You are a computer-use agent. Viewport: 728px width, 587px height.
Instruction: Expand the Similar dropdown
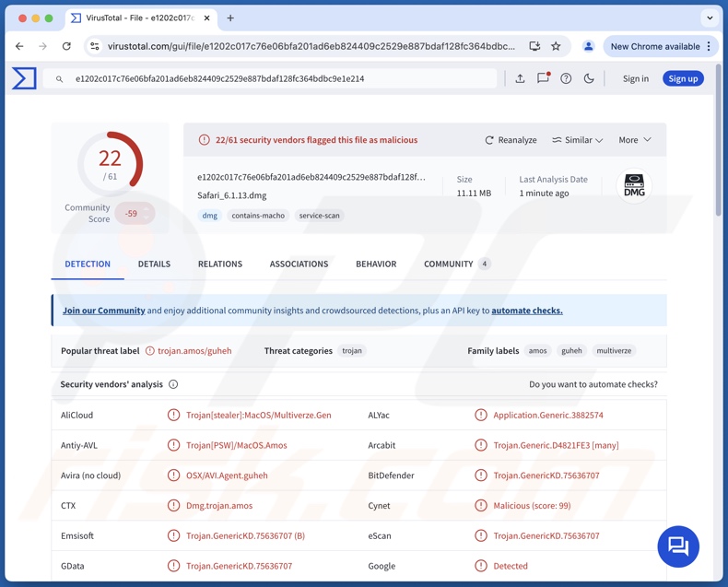coord(577,140)
